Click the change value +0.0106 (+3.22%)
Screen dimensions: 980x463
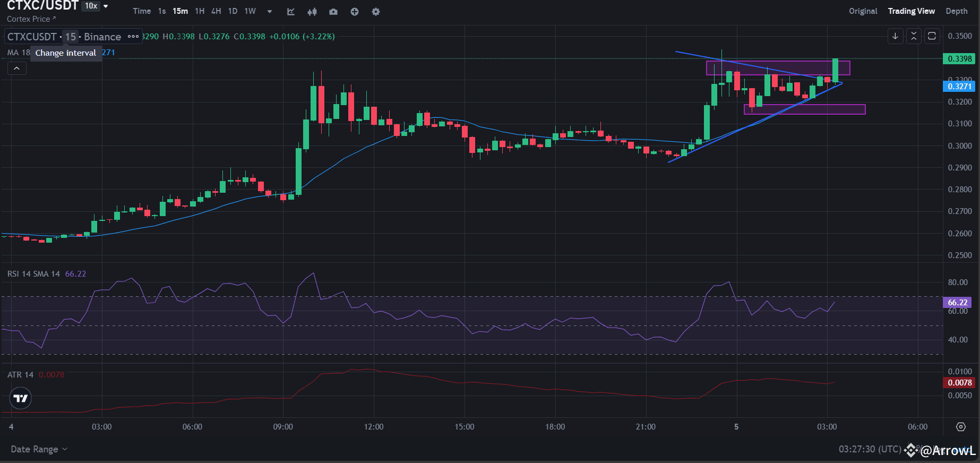coord(302,37)
